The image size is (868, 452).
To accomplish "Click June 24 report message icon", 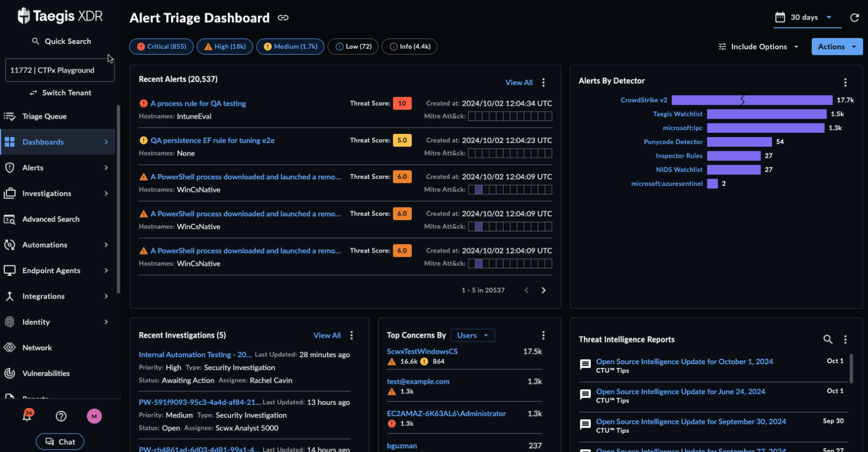I will click(x=585, y=395).
